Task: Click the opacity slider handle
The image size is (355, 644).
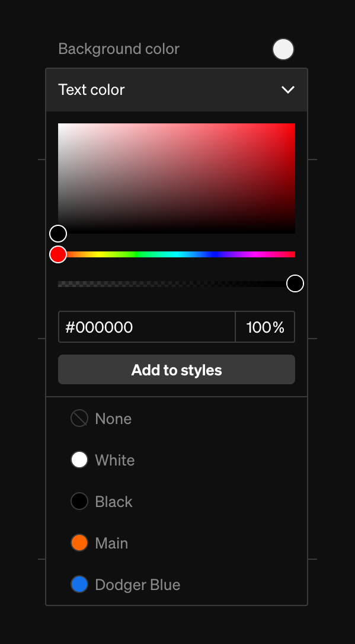Action: [x=295, y=283]
